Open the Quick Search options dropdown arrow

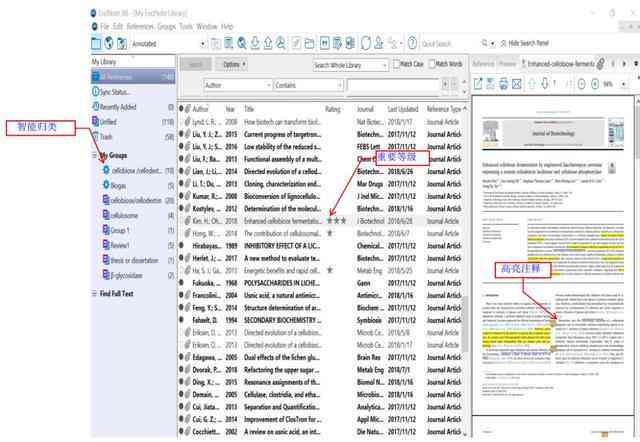click(493, 43)
